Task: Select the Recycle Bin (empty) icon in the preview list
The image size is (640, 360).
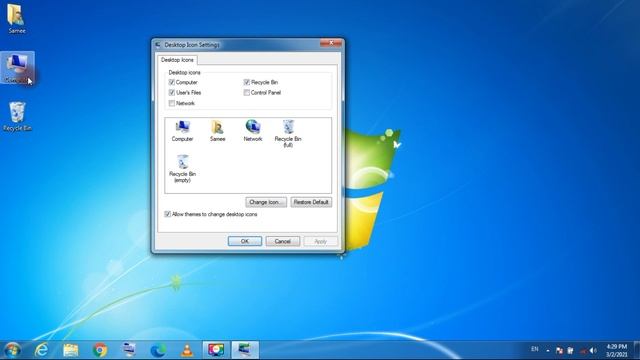Action: (182, 168)
